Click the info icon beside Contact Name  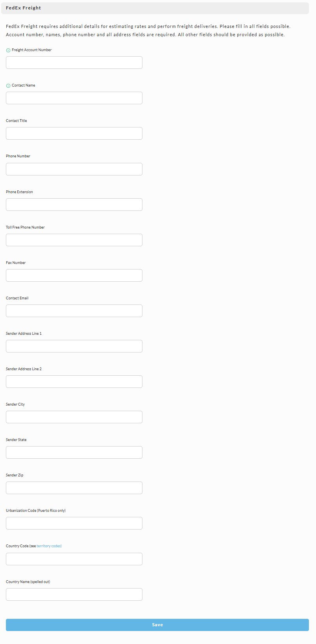click(8, 86)
